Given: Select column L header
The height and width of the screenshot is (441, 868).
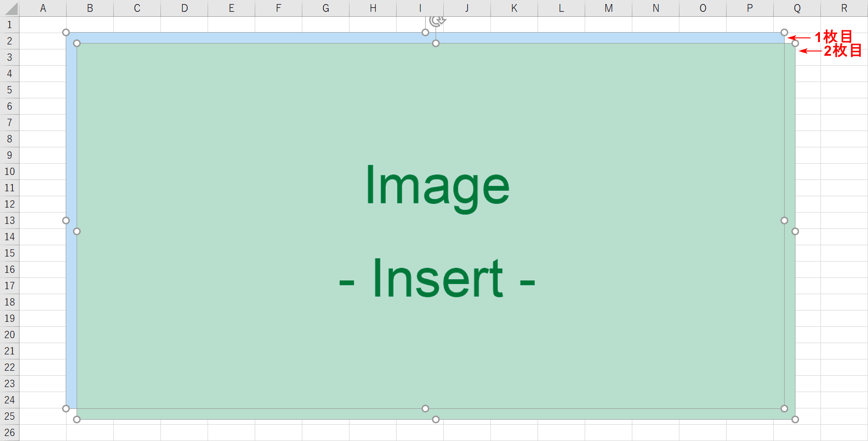Looking at the screenshot, I should tap(562, 8).
